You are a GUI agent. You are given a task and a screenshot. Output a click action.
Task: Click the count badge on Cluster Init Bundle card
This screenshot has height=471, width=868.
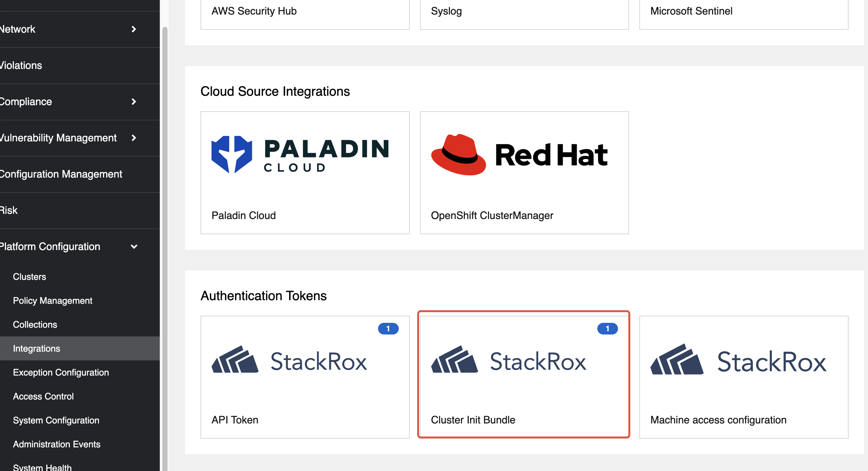608,328
